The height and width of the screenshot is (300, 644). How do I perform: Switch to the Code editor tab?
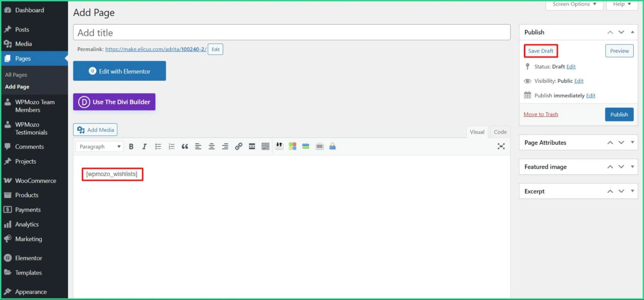[x=500, y=132]
